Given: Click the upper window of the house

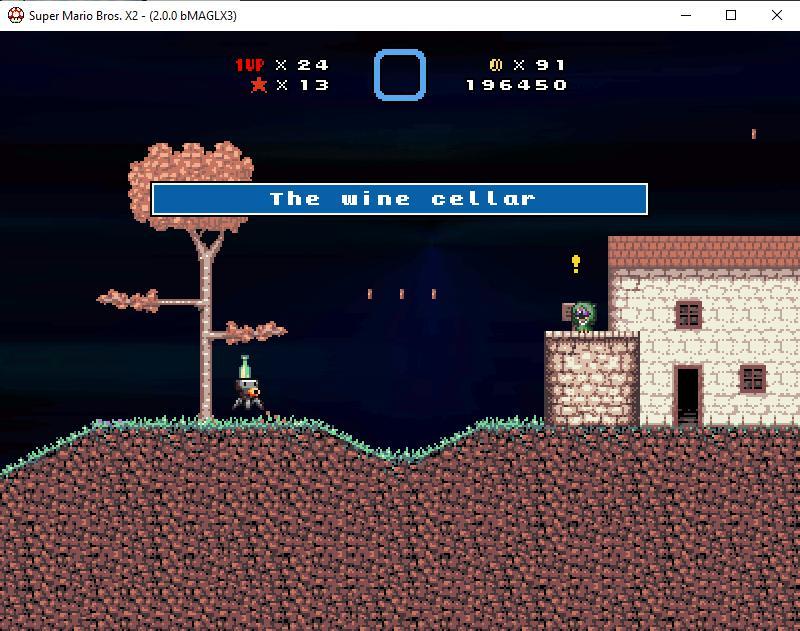Looking at the screenshot, I should coord(688,314).
